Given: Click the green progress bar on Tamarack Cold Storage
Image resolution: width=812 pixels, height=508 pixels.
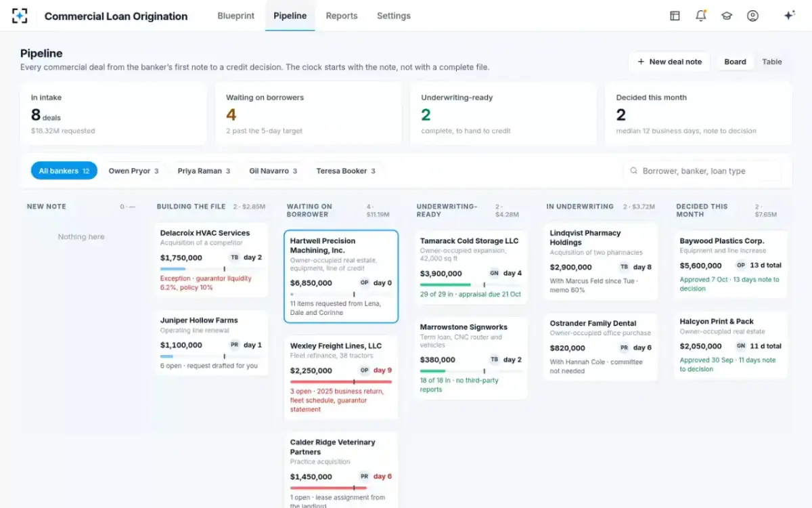Looking at the screenshot, I should (445, 284).
